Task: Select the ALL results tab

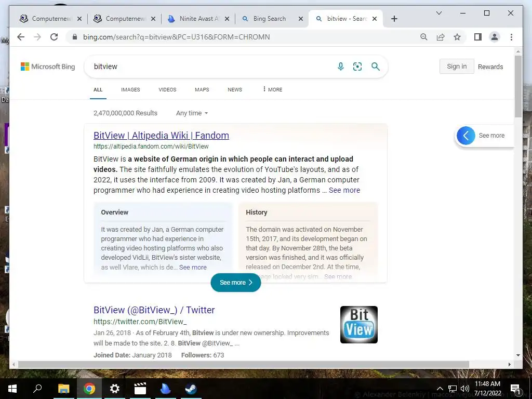Action: 98,89
